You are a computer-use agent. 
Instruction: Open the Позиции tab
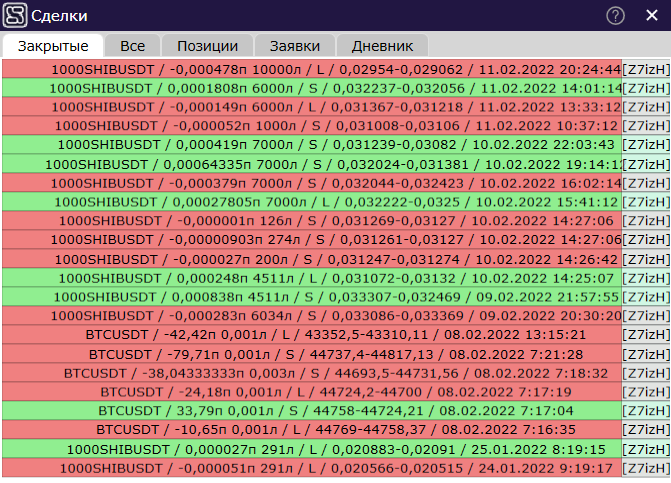tap(208, 46)
